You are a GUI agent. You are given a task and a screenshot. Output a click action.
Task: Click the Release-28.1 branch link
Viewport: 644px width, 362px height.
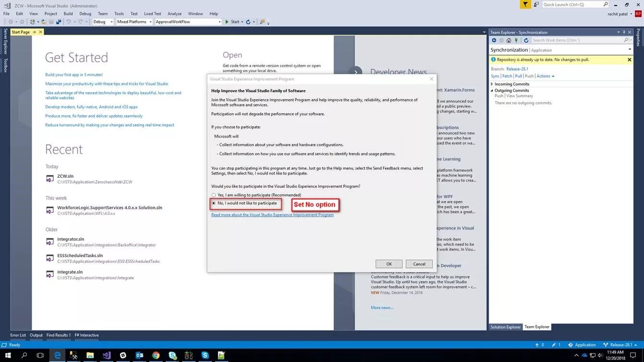point(517,69)
